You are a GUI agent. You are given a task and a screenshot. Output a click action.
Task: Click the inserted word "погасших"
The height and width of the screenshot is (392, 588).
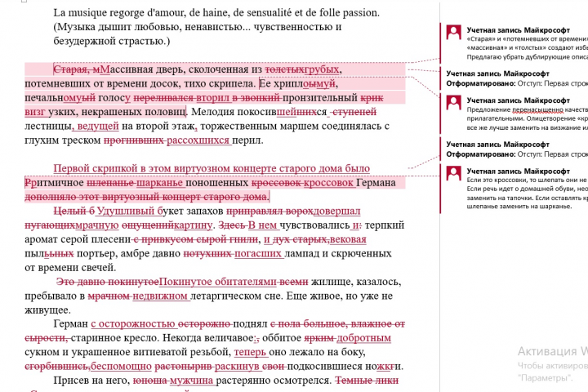258,253
